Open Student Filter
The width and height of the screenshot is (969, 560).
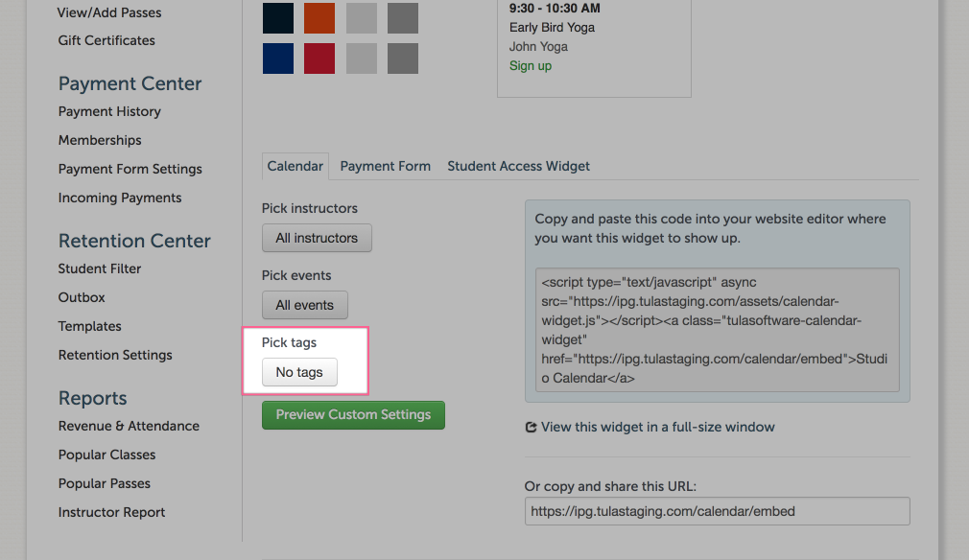(x=100, y=268)
